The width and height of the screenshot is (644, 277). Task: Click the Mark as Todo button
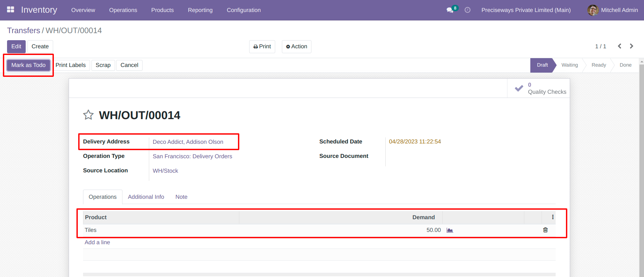[x=29, y=65]
